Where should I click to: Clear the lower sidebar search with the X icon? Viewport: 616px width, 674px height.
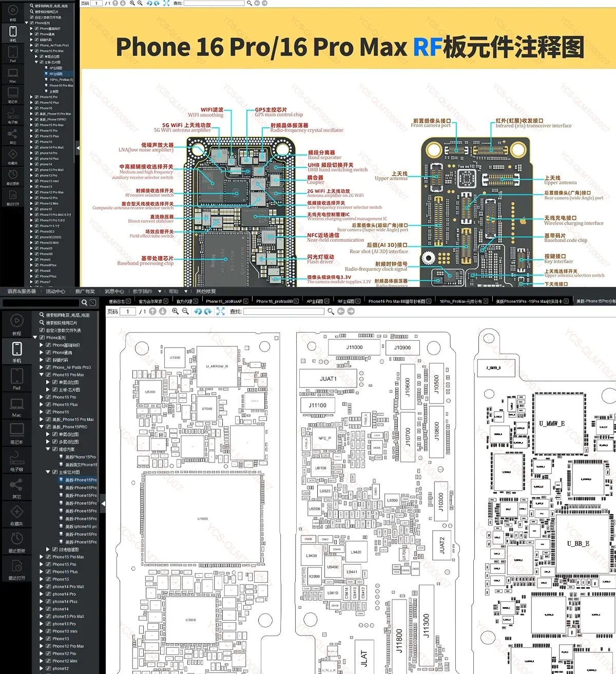(x=93, y=303)
